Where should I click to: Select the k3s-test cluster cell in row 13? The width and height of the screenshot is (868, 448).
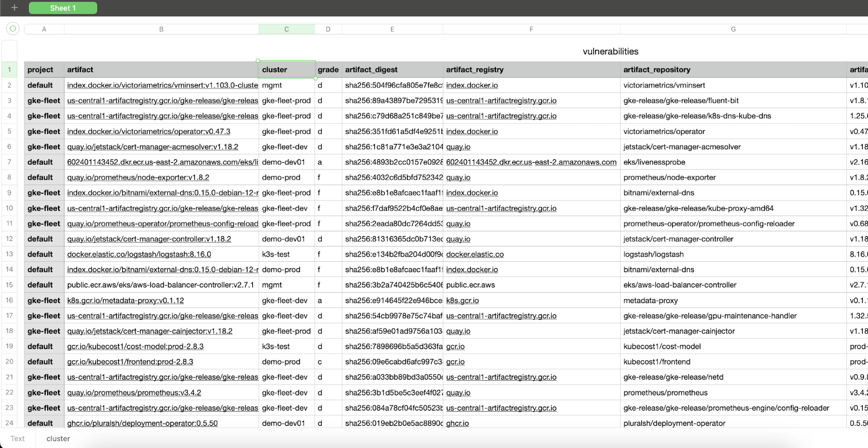pyautogui.click(x=286, y=254)
